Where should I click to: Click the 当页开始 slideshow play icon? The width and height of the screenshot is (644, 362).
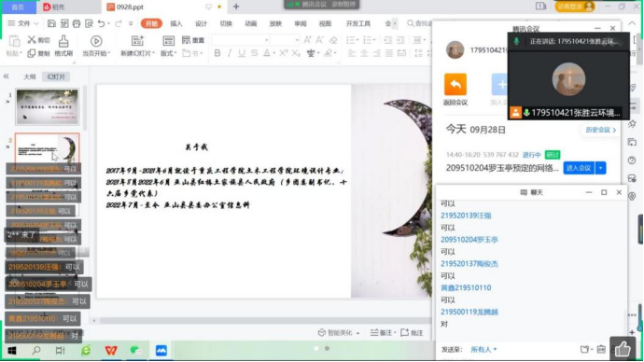[96, 41]
